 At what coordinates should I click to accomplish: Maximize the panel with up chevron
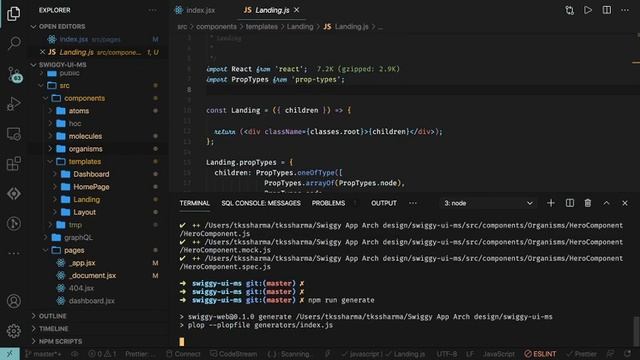tap(607, 203)
